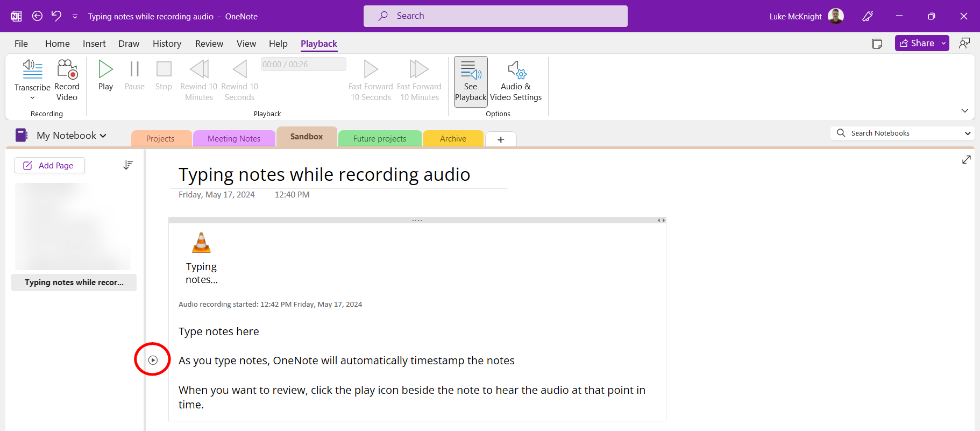Play audio beside the timestamp note
Screen dimensions: 980x431
(153, 360)
